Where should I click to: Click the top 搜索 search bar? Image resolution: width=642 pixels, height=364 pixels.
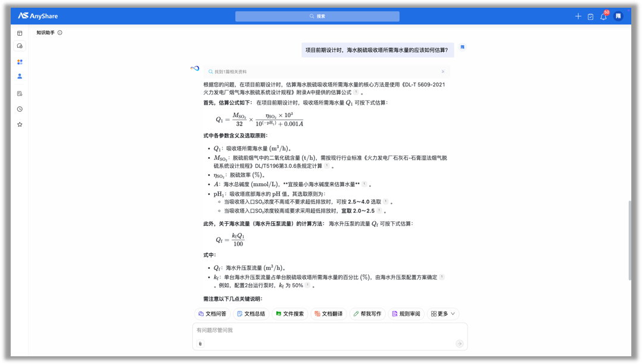click(x=317, y=17)
